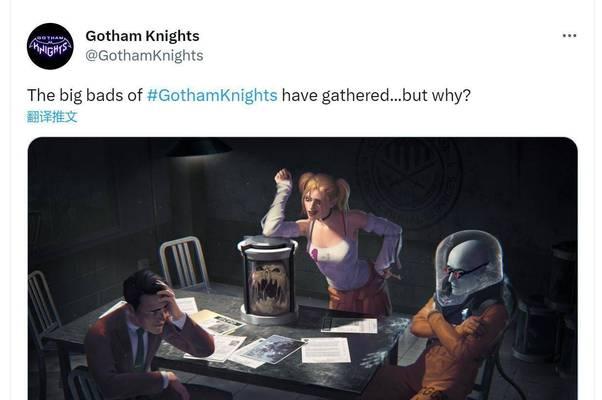The height and width of the screenshot is (400, 602).
Task: Follow the #GothamKnights hashtag link
Action: [x=212, y=95]
